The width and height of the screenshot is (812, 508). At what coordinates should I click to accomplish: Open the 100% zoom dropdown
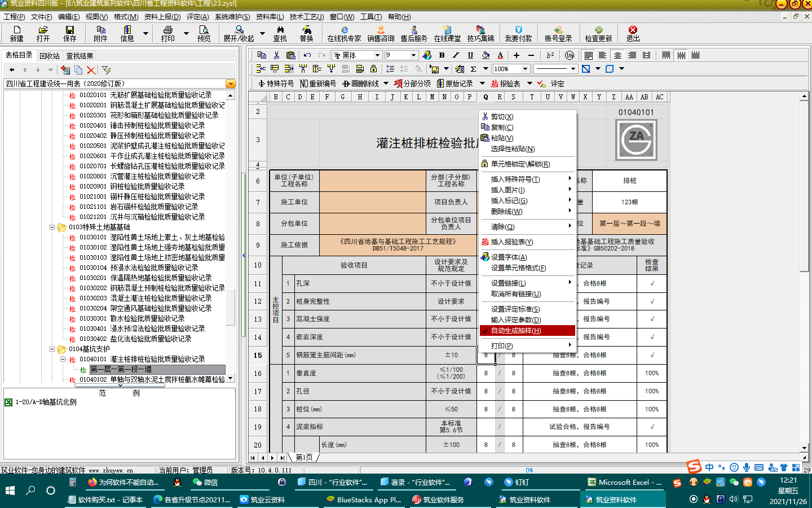525,69
